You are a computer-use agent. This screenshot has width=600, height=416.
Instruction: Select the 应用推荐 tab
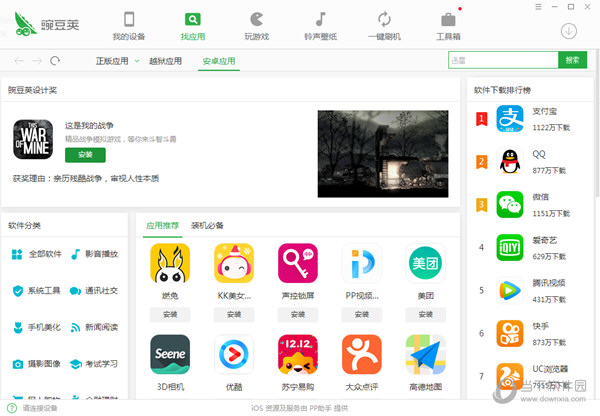coord(162,225)
